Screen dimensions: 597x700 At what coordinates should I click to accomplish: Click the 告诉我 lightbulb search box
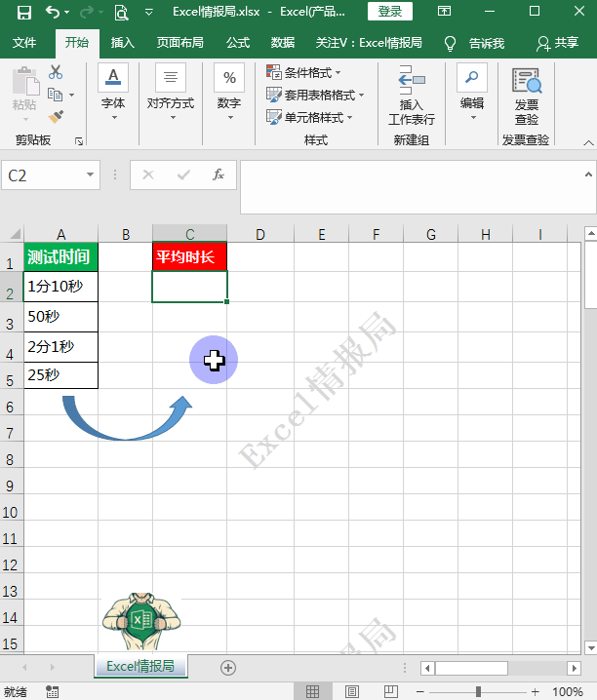474,43
